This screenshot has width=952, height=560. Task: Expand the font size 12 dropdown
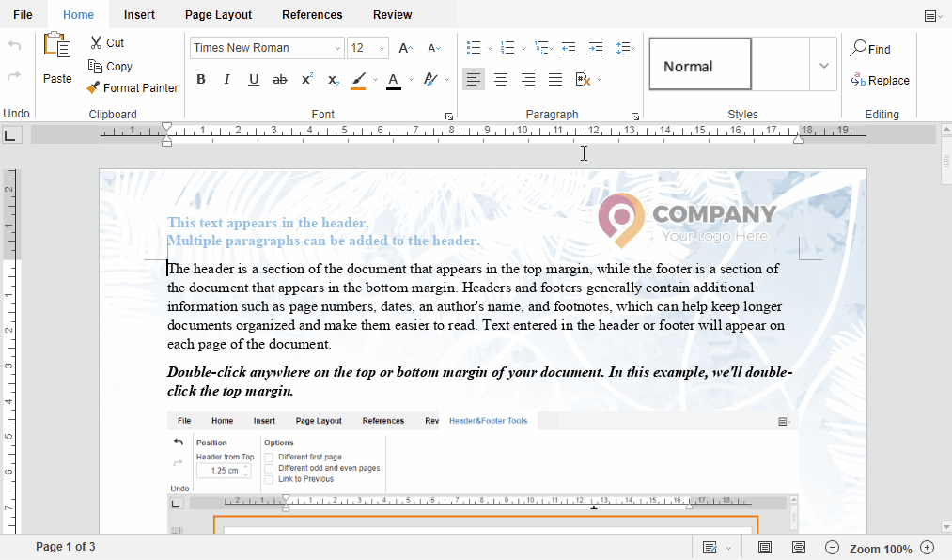(x=382, y=48)
